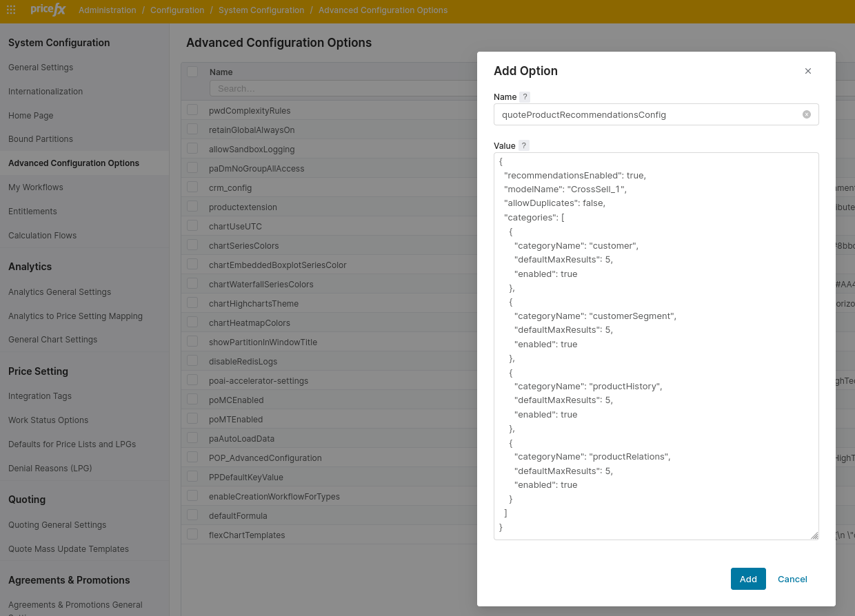
Task: Click the Pricefx logo
Action: [48, 10]
